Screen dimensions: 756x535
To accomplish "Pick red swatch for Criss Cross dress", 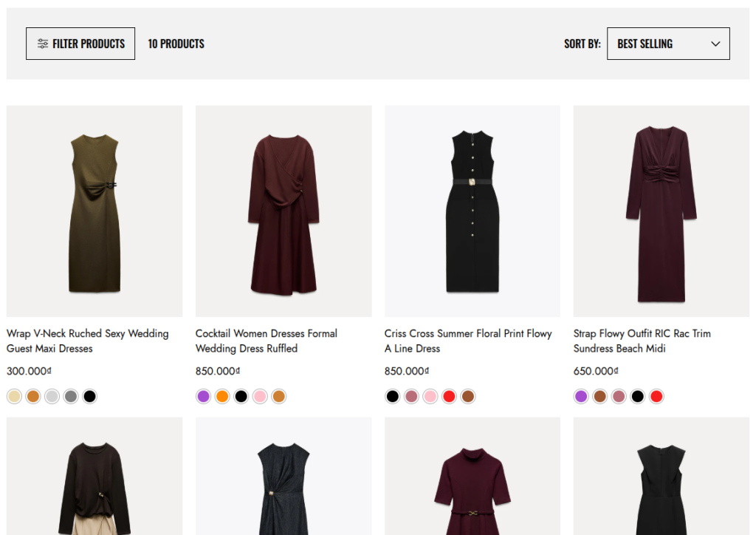I will (449, 396).
